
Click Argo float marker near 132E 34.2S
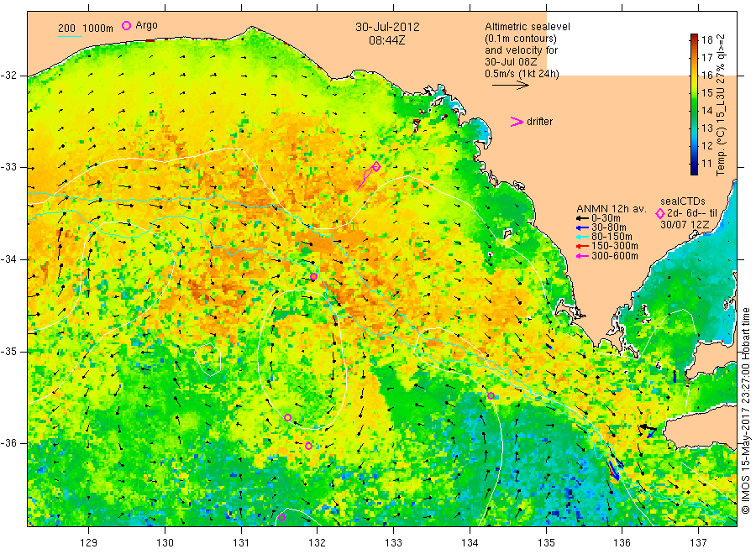point(313,276)
